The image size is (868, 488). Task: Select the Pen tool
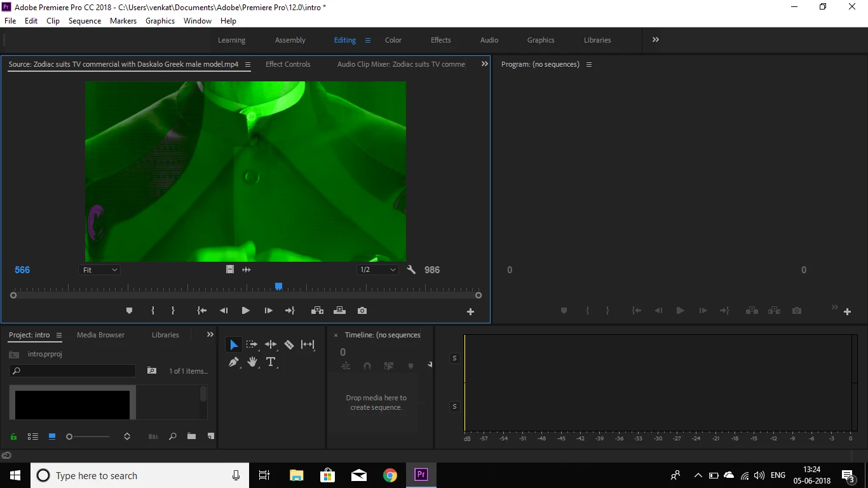234,362
